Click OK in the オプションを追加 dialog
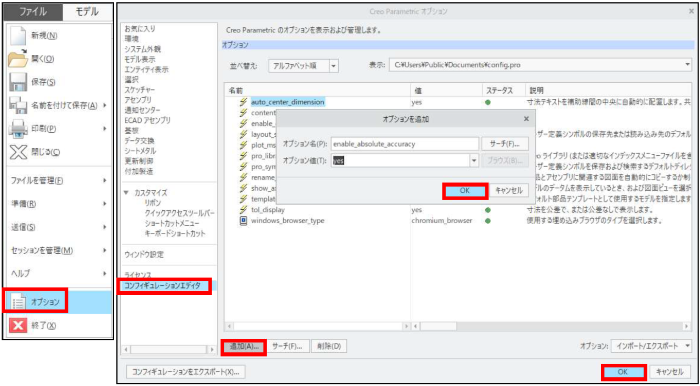Screen dimensions: 700x386 coord(464,191)
